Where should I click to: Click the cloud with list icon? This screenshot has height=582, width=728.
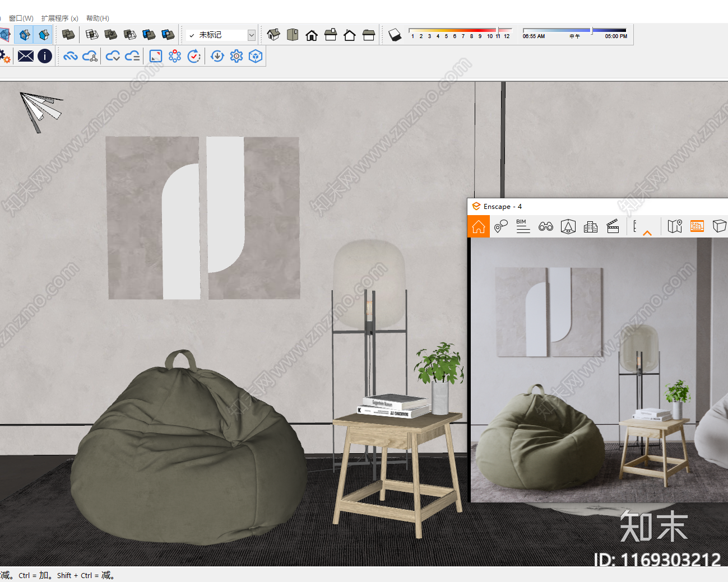tap(132, 56)
